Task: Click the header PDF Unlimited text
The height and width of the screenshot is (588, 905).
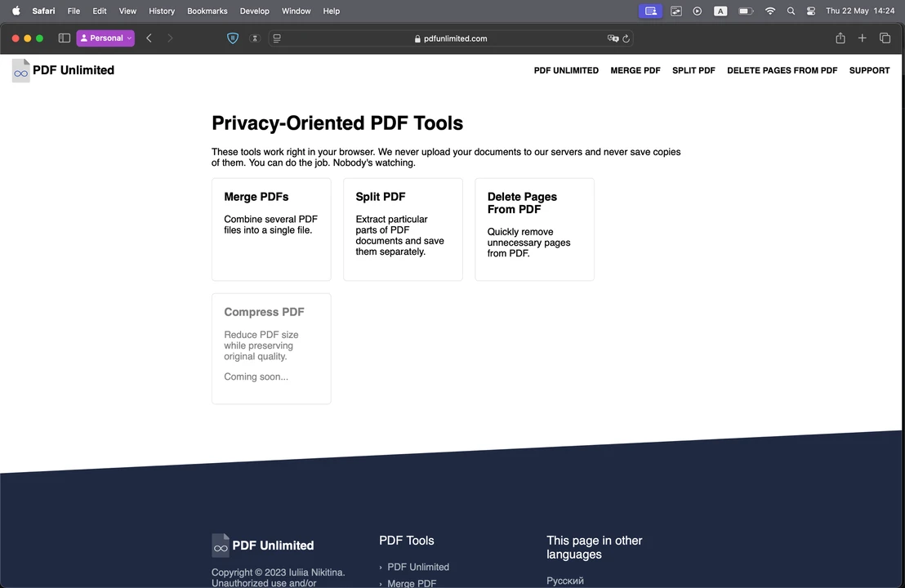Action: click(x=74, y=70)
